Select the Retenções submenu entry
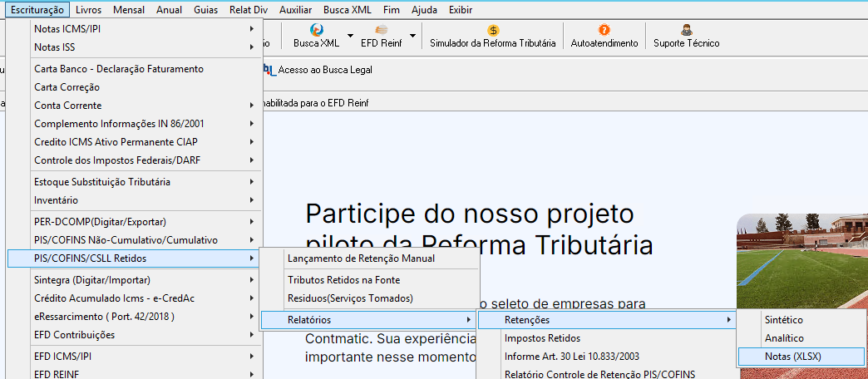This screenshot has width=868, height=379. [x=607, y=320]
